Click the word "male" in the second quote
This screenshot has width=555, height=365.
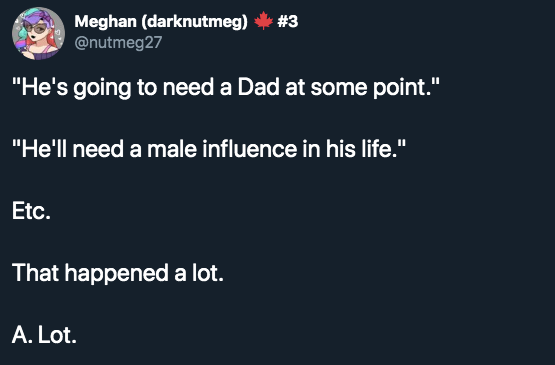(x=172, y=149)
